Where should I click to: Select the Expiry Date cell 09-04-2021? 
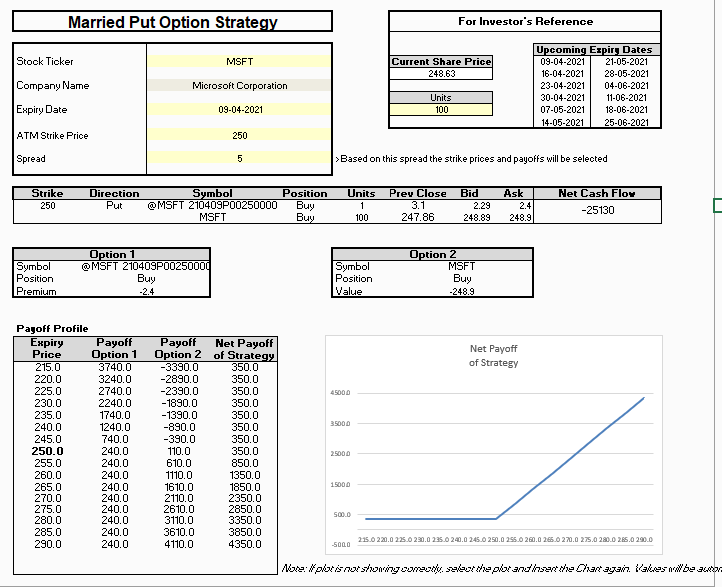click(x=239, y=110)
